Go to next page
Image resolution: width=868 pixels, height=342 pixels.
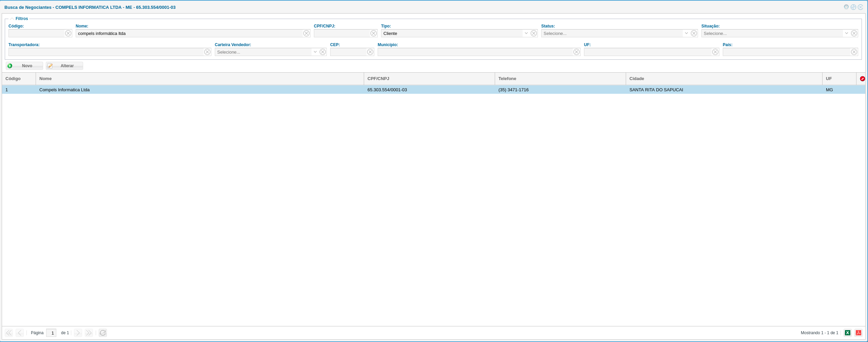click(78, 333)
